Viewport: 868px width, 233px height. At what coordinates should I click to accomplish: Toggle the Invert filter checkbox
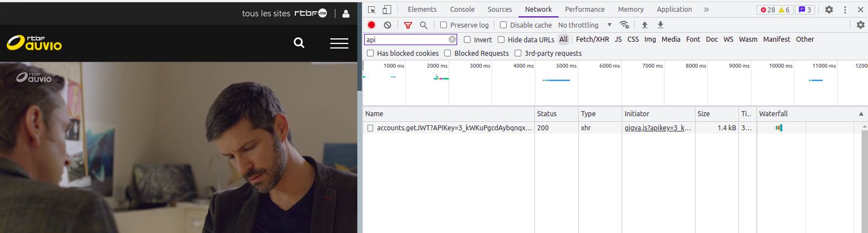(x=467, y=39)
